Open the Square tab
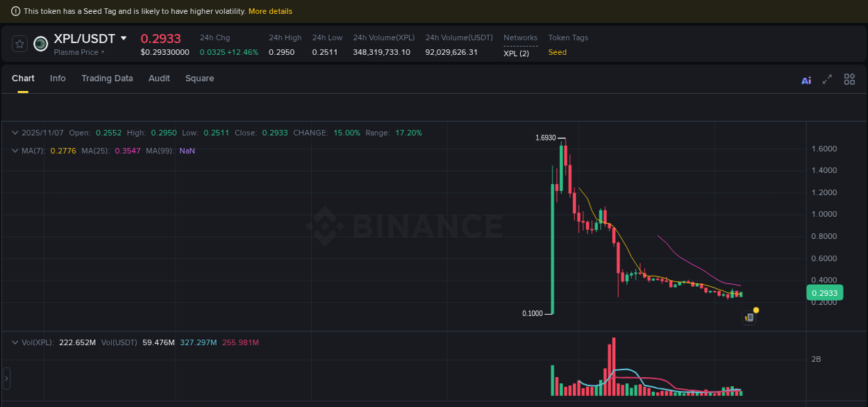868x407 pixels. [199, 78]
